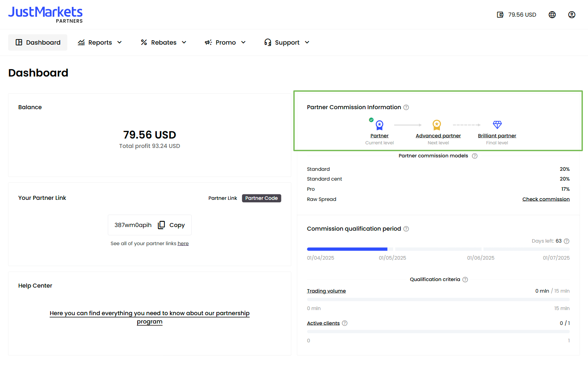Click the copy clipboard icon
The height and width of the screenshot is (367, 588).
tap(161, 225)
